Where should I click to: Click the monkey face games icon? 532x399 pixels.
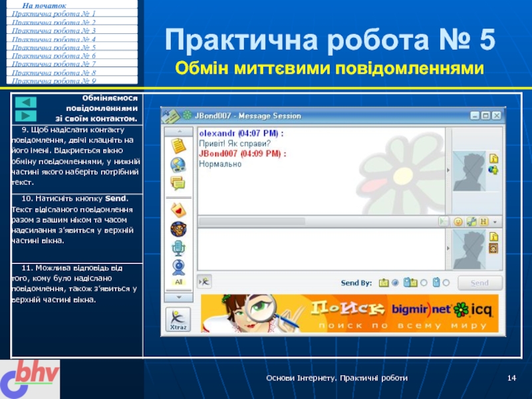click(x=178, y=229)
